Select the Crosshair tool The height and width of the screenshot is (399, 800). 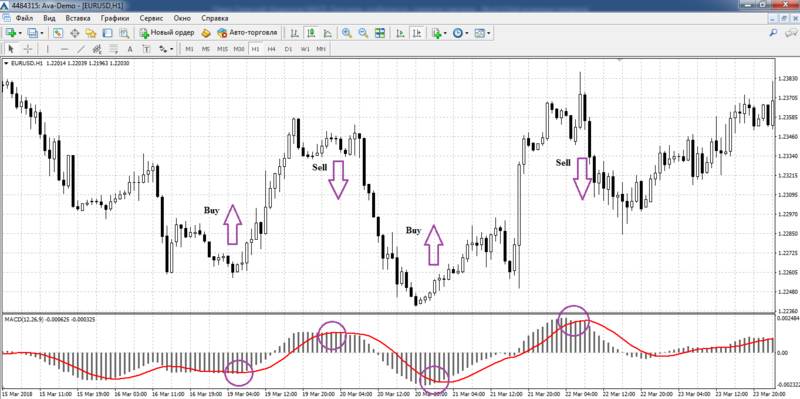(28, 49)
